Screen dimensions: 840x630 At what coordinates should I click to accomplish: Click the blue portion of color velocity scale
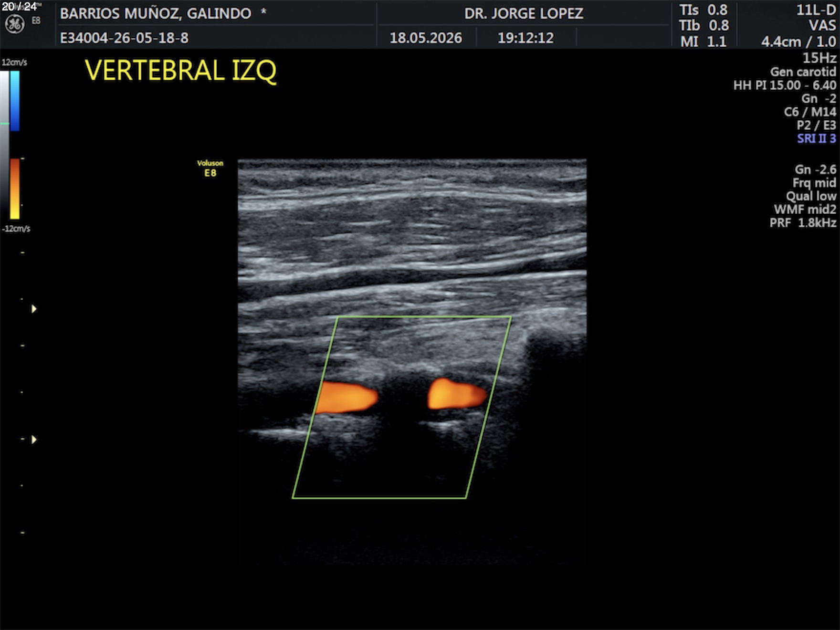pyautogui.click(x=15, y=101)
